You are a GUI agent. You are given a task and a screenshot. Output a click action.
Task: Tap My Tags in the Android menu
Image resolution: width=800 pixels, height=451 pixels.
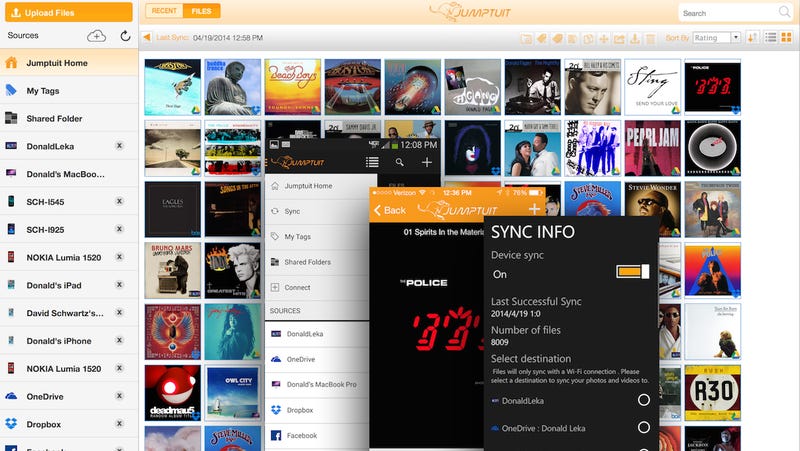(x=317, y=237)
